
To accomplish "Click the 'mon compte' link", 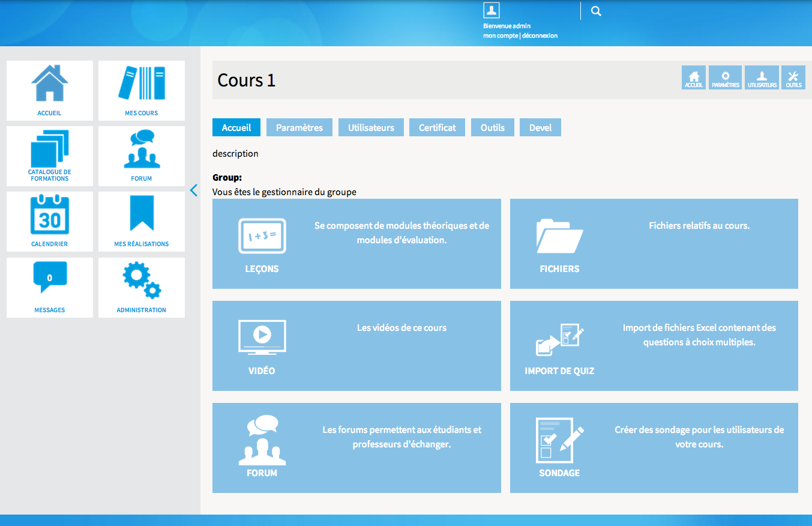I will coord(501,35).
